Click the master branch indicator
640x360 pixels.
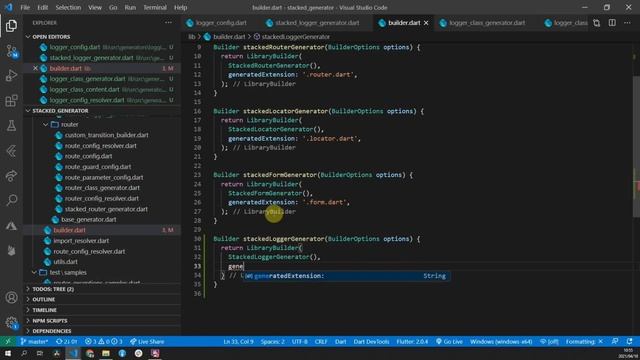(34, 341)
